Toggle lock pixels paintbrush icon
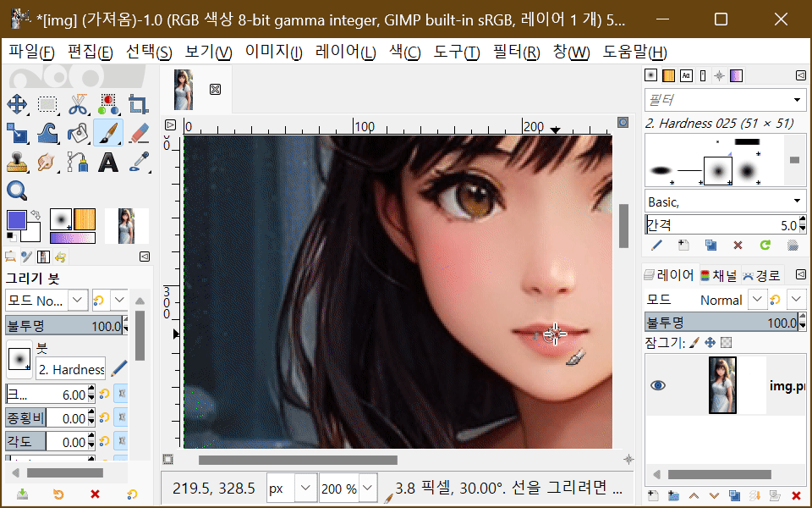This screenshot has width=812, height=508. (694, 342)
